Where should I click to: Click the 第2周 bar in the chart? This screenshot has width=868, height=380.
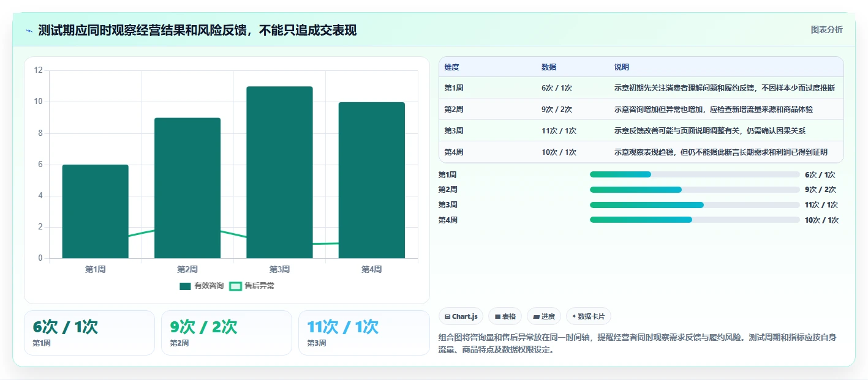187,188
